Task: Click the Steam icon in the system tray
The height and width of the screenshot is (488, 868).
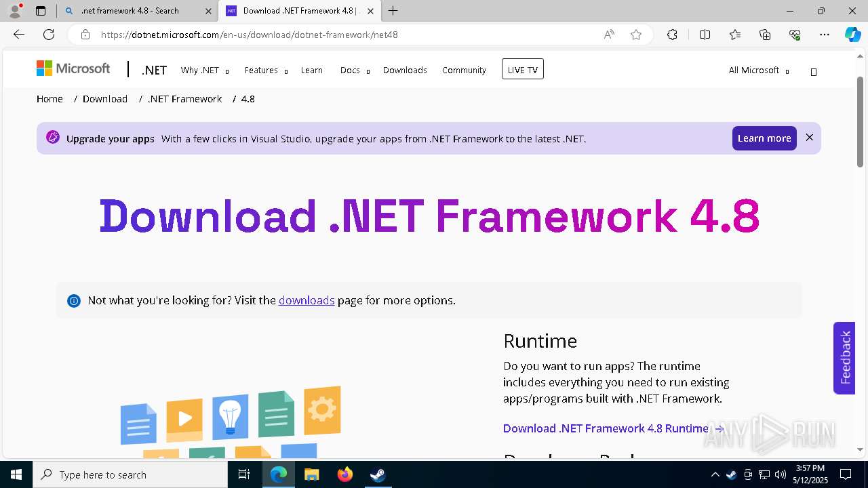Action: (x=732, y=474)
